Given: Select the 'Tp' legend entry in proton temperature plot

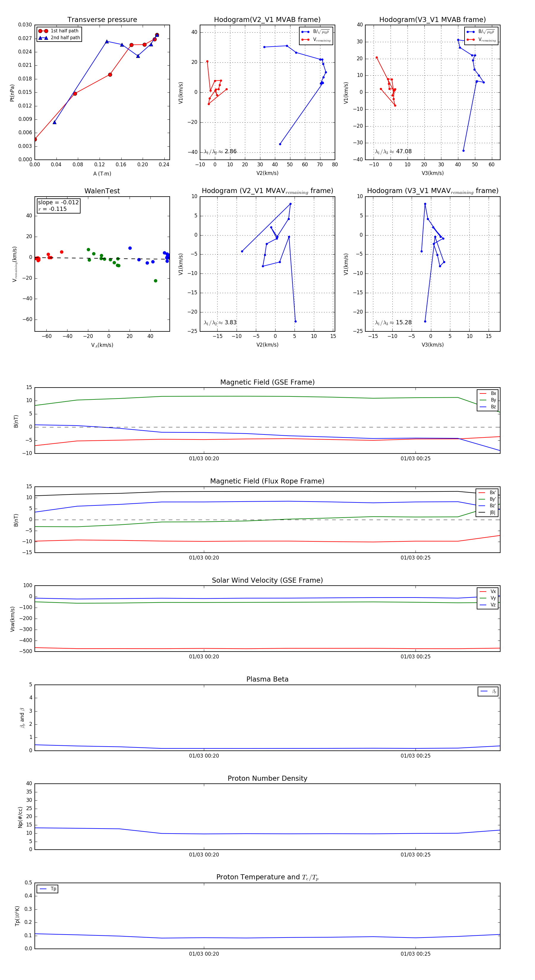Looking at the screenshot, I should coord(48,889).
